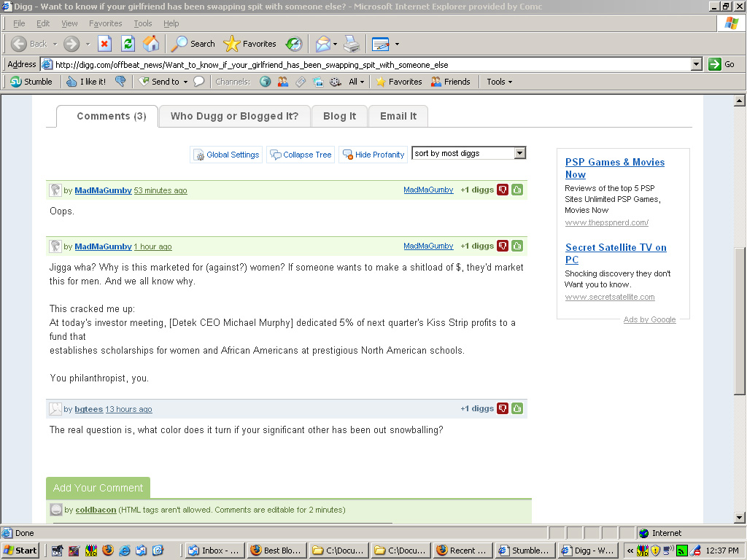Refresh the page with green arrows icon

pos(128,44)
